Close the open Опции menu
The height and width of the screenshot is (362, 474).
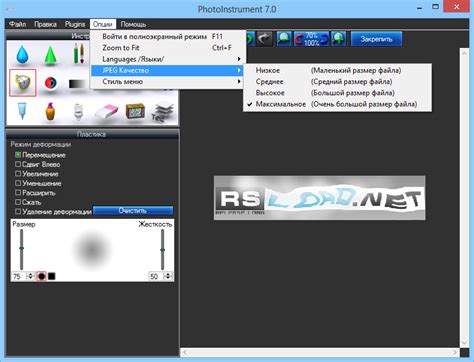click(103, 24)
